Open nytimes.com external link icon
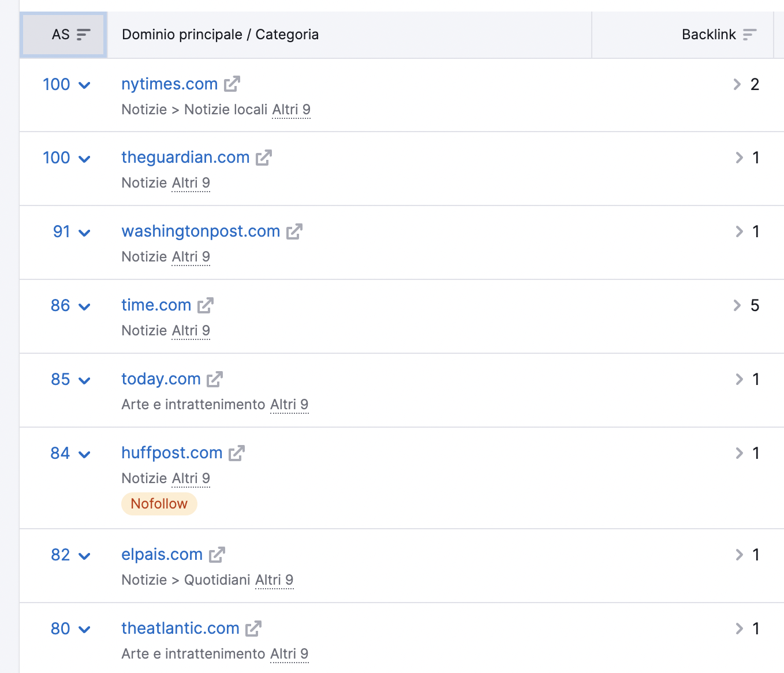 point(232,84)
